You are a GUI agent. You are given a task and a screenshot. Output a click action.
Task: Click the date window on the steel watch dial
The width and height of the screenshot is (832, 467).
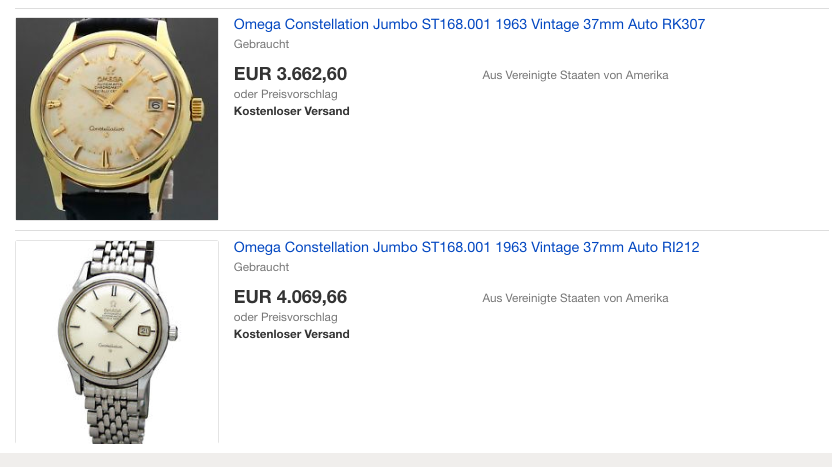143,328
